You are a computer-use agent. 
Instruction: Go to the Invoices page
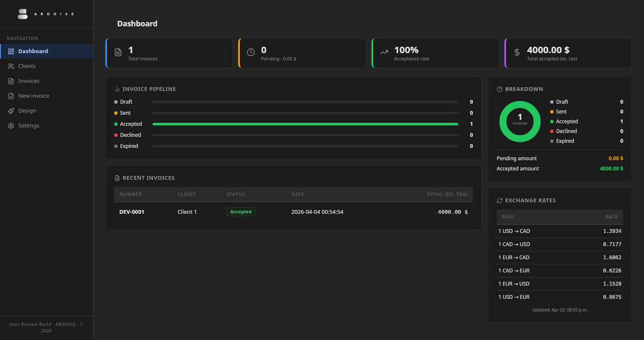pos(46,81)
